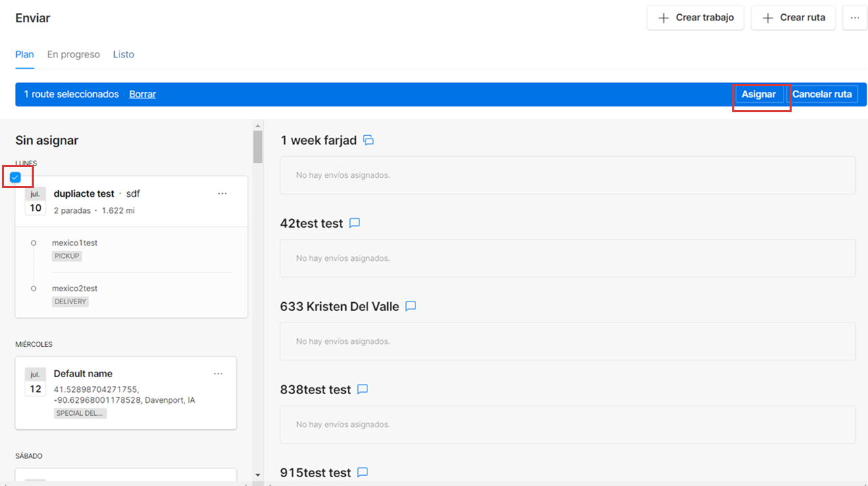The image size is (868, 486).
Task: Switch to the En progreso tab
Action: click(73, 54)
